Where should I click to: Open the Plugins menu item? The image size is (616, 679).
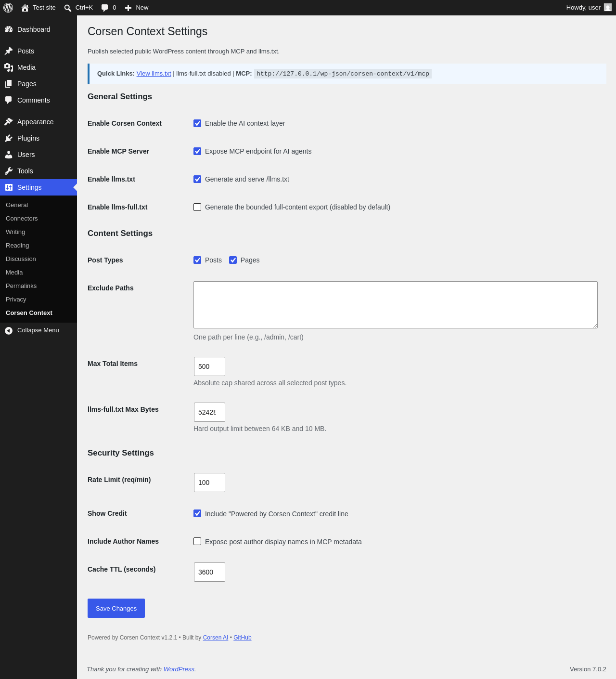click(38, 138)
